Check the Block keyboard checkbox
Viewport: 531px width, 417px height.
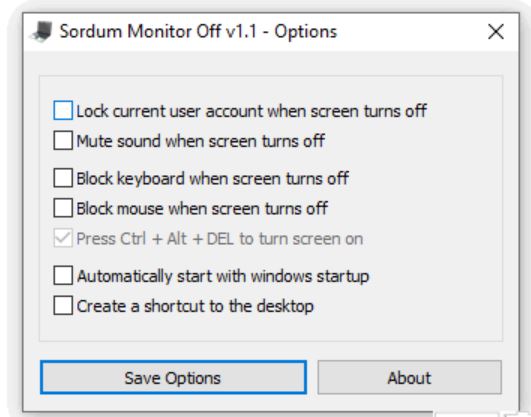63,178
